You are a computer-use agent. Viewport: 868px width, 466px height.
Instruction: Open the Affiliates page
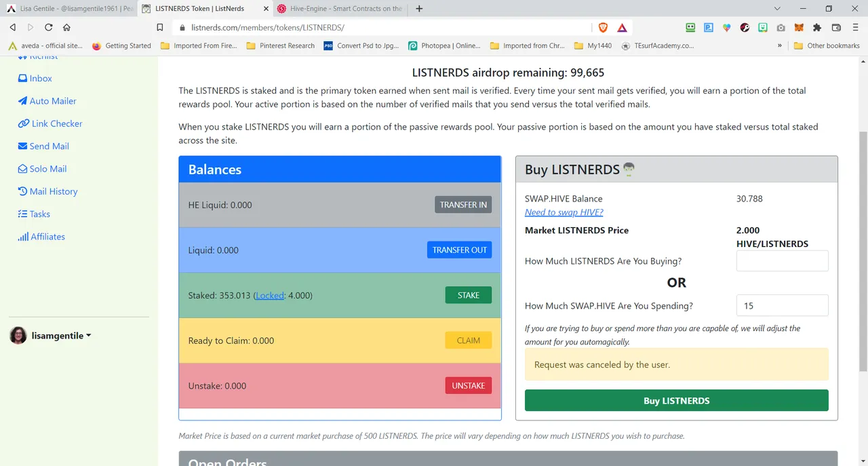[41, 237]
